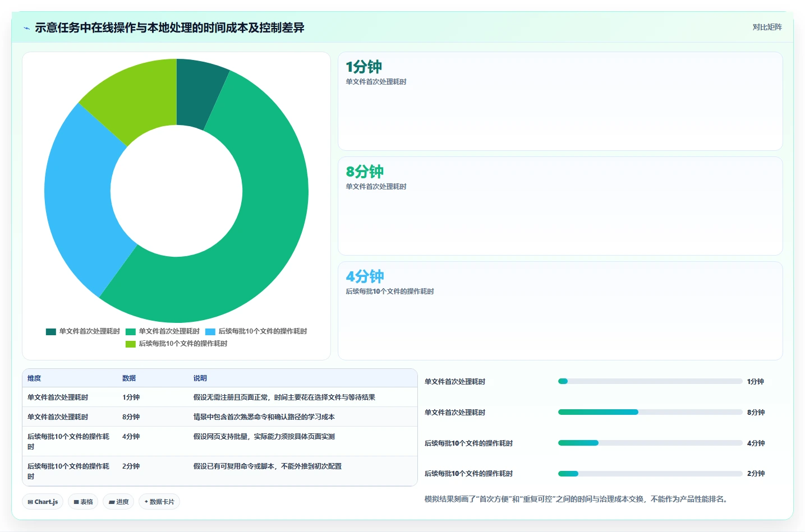Open the 4分钟 data card
The height and width of the screenshot is (532, 805).
(560, 311)
